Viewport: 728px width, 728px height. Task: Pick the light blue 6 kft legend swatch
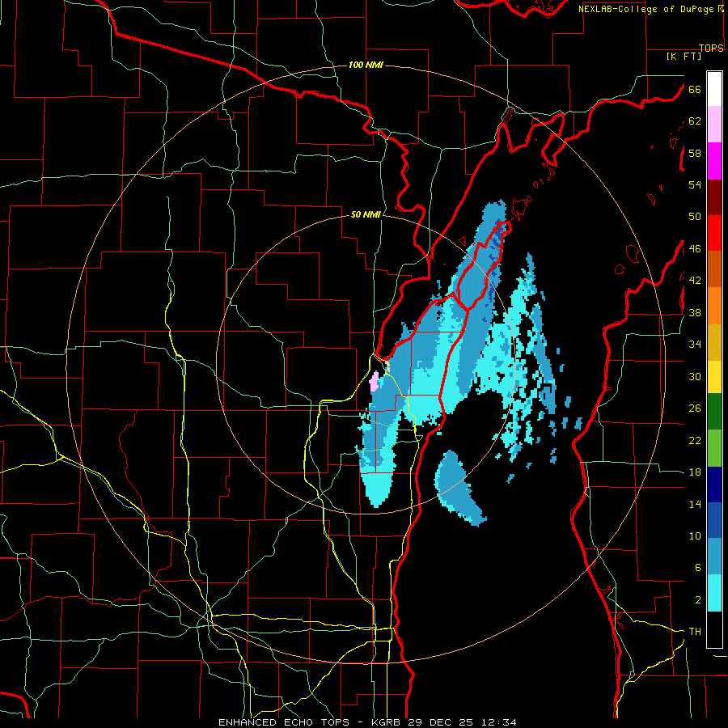[714, 557]
